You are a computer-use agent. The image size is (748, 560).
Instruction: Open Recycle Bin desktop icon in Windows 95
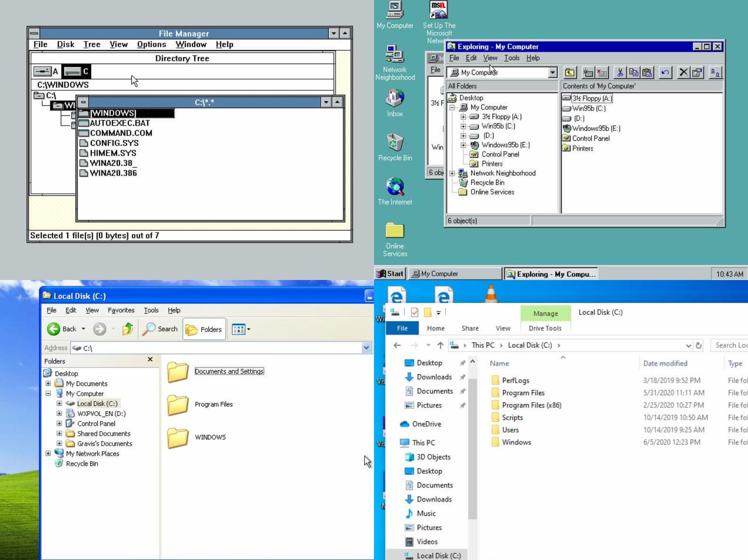395,147
